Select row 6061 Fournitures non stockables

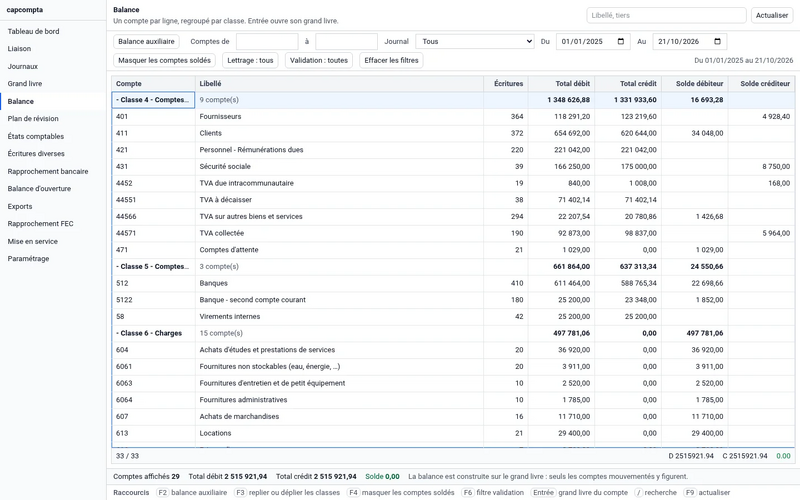(453, 366)
